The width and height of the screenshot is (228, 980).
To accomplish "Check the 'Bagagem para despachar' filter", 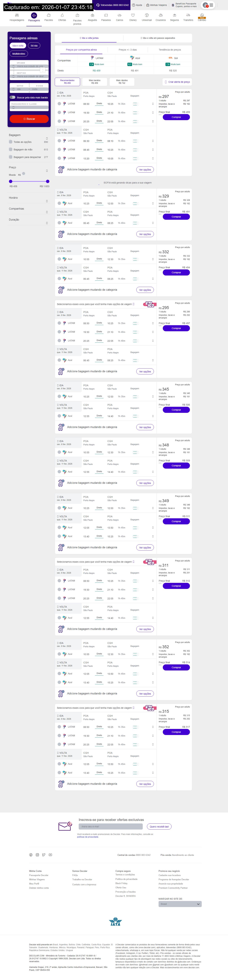I will [x=11, y=157].
